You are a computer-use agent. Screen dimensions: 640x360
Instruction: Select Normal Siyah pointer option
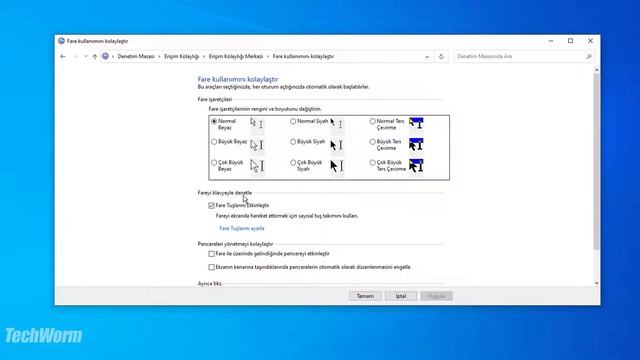(293, 121)
